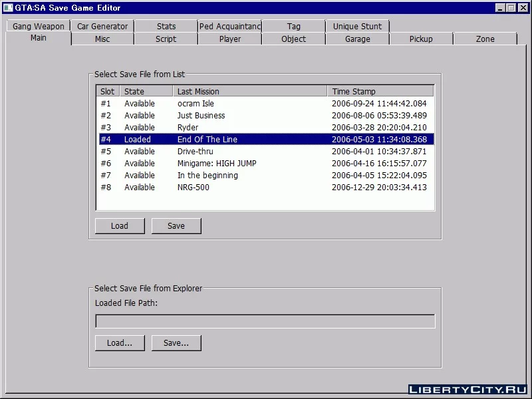Click timestamp '2006-03-28 20:20:04.210'
The image size is (532, 399).
(379, 127)
